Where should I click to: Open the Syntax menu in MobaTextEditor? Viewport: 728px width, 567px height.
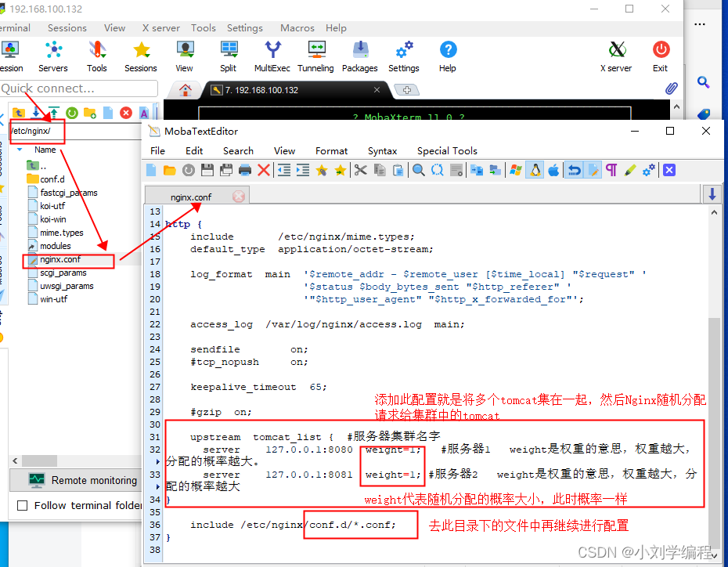pos(382,151)
